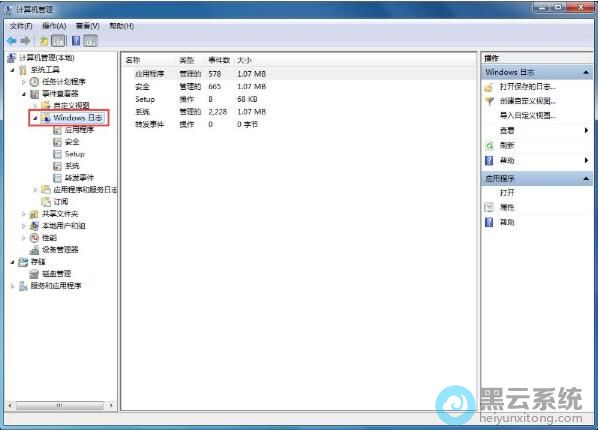Screen dimensions: 598x430
Task: Collapse the 系统工具 tree arrow
Action: tap(13, 70)
